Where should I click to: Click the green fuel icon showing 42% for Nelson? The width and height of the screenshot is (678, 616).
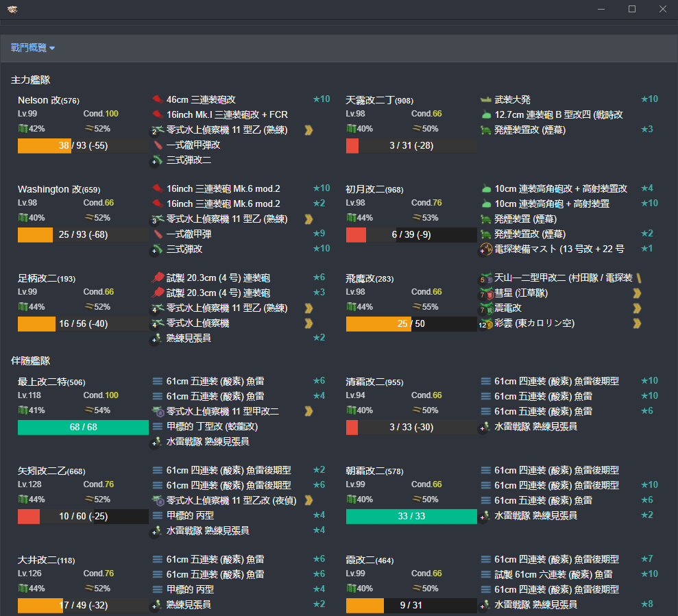[23, 129]
